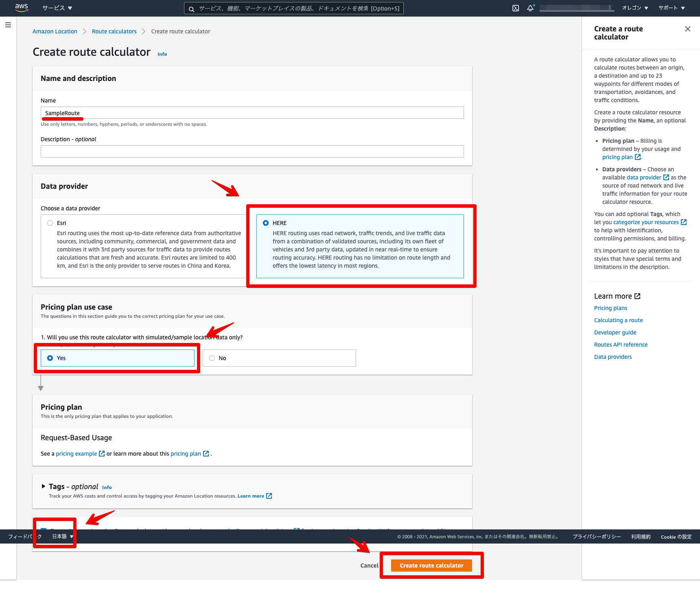The height and width of the screenshot is (594, 700).
Task: Click the Description optional input field
Action: point(252,151)
